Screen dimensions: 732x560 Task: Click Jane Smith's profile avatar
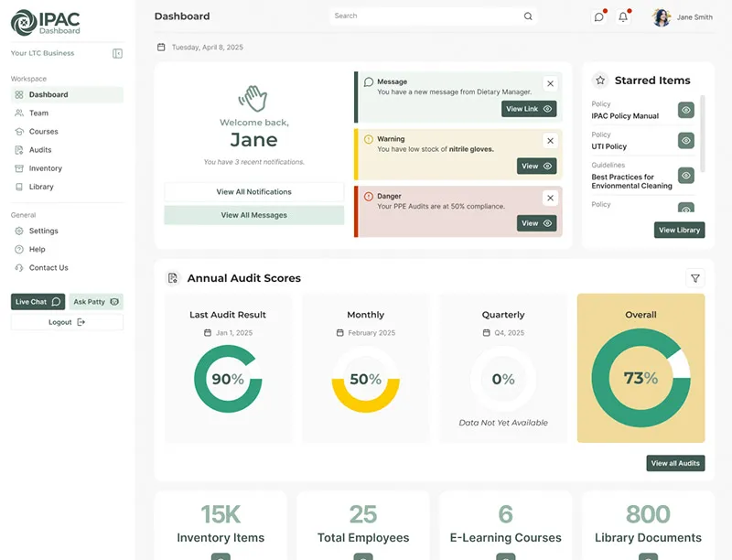(x=662, y=17)
